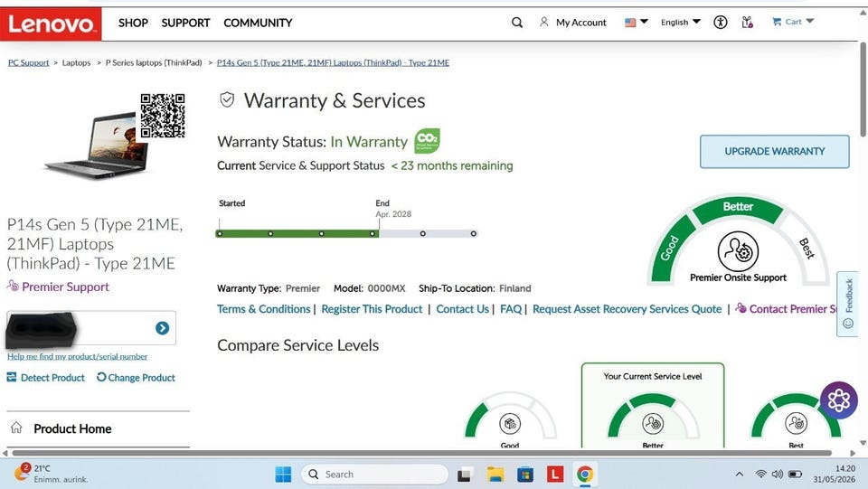Open the COMMUNITY menu
Image resolution: width=868 pixels, height=489 pixels.
coord(258,23)
